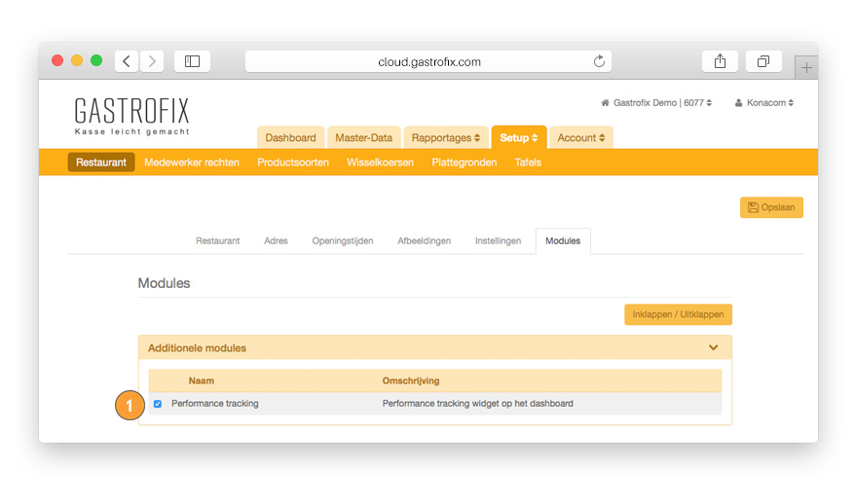The height and width of the screenshot is (504, 855).
Task: Open the Account dropdown menu
Action: click(x=580, y=138)
